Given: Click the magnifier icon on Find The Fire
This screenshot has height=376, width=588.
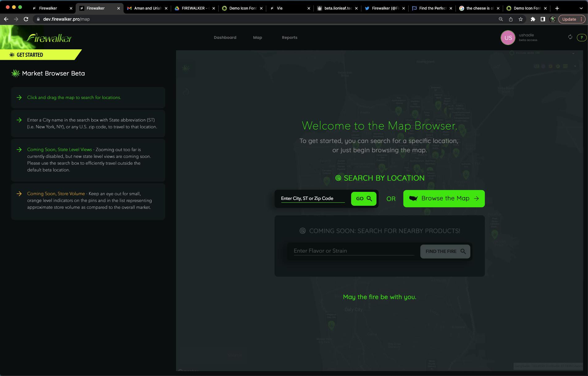Looking at the screenshot, I should 463,251.
